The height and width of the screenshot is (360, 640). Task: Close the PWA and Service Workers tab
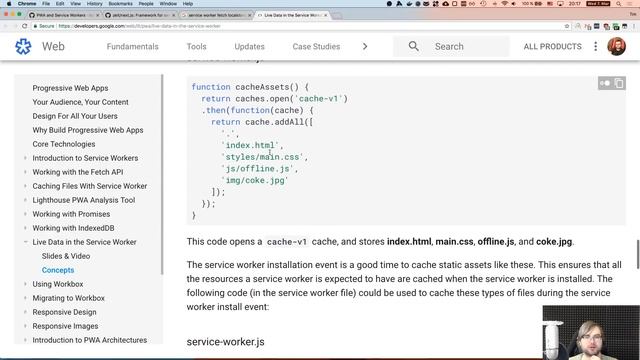pos(97,15)
